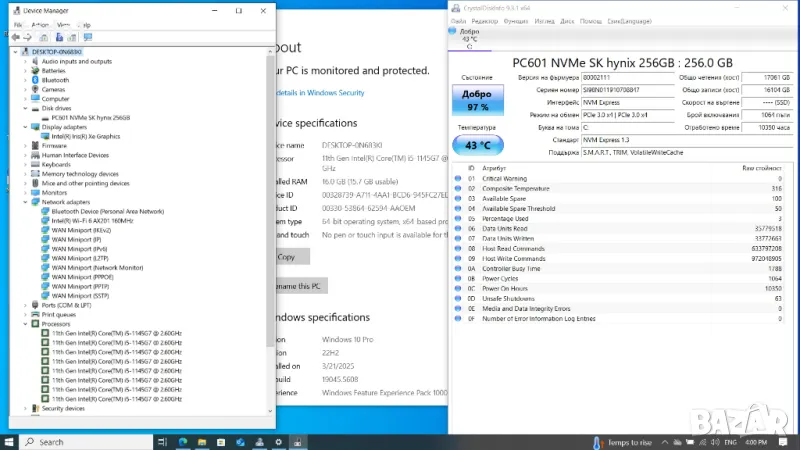Screen dimensions: 800x450
Task: Expand the Audio inputs and outputs node
Action: pyautogui.click(x=26, y=61)
